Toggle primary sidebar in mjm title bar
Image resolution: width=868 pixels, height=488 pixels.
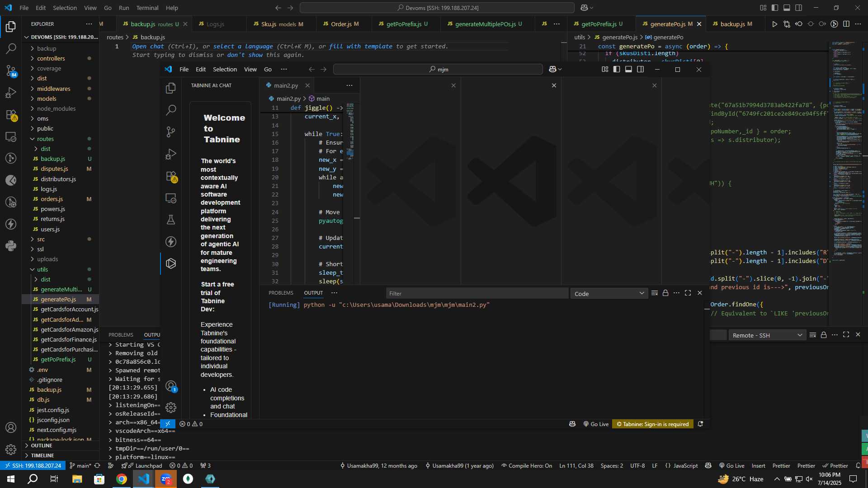617,69
